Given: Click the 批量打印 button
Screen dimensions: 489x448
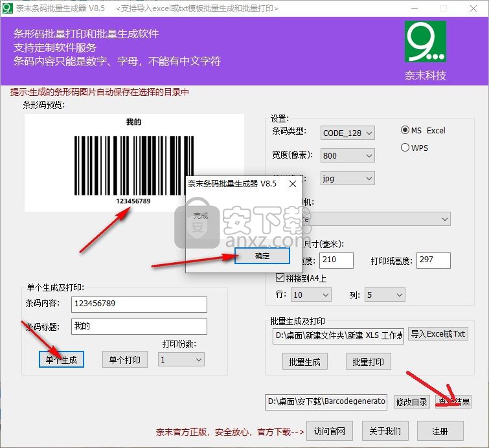Looking at the screenshot, I should (x=369, y=362).
